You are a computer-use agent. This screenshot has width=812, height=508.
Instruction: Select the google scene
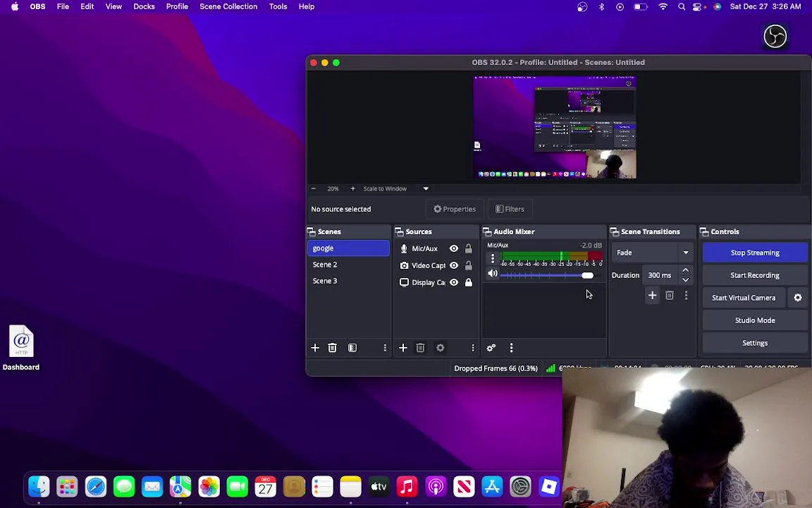click(x=348, y=248)
